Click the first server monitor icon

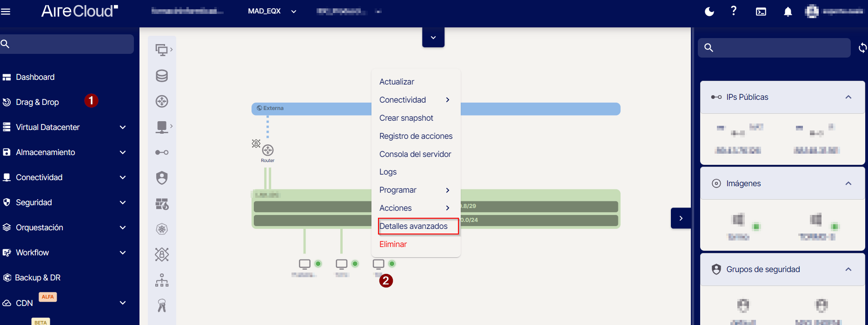tap(305, 264)
